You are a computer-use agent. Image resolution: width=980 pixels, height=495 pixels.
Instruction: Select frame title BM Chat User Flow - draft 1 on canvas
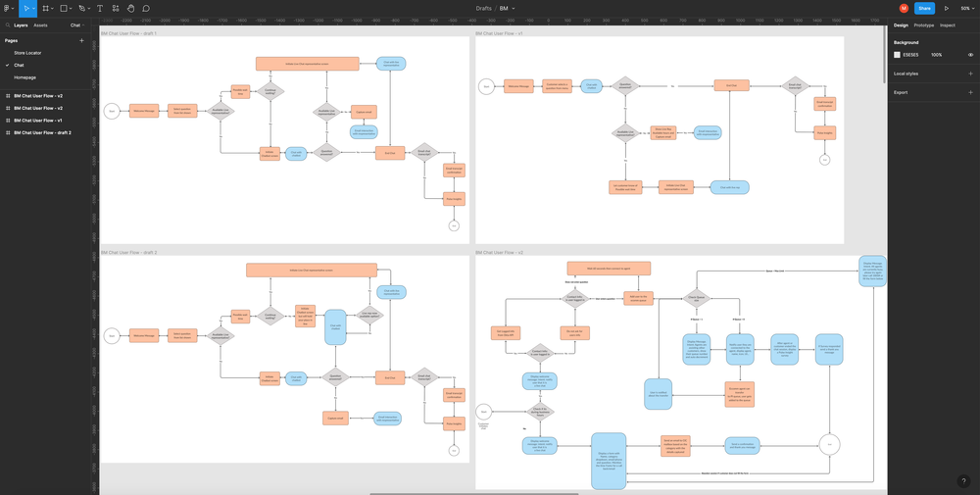[128, 33]
